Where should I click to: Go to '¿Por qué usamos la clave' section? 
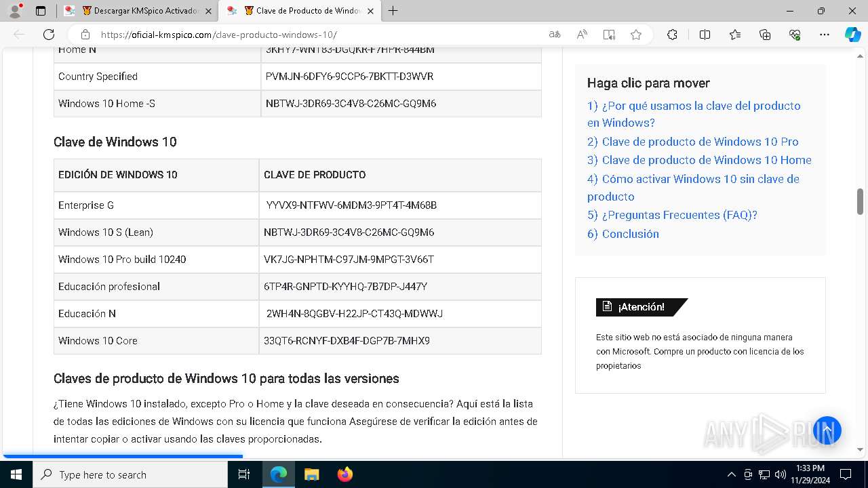694,114
